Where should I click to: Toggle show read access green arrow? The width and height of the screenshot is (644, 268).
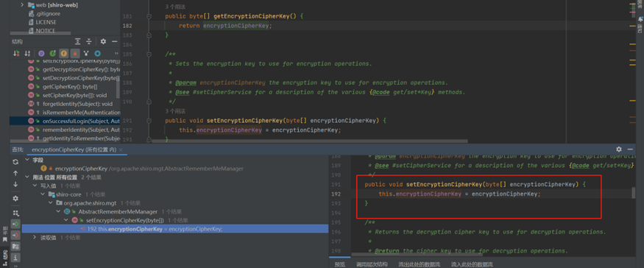click(15, 224)
